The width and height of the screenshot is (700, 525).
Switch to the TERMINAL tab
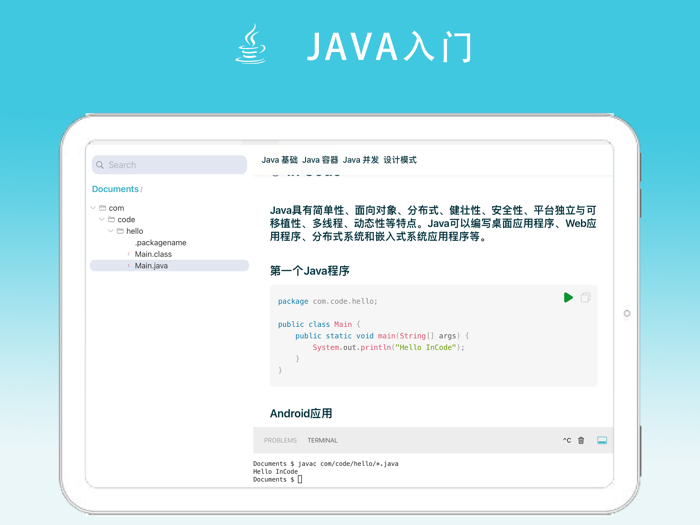click(x=322, y=440)
